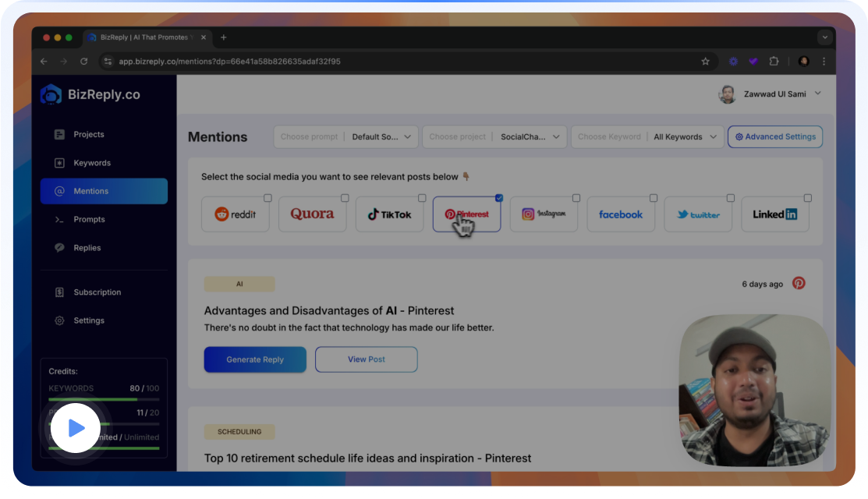Open the Choose prompt dropdown
Image resolution: width=868 pixels, height=499 pixels.
[345, 136]
